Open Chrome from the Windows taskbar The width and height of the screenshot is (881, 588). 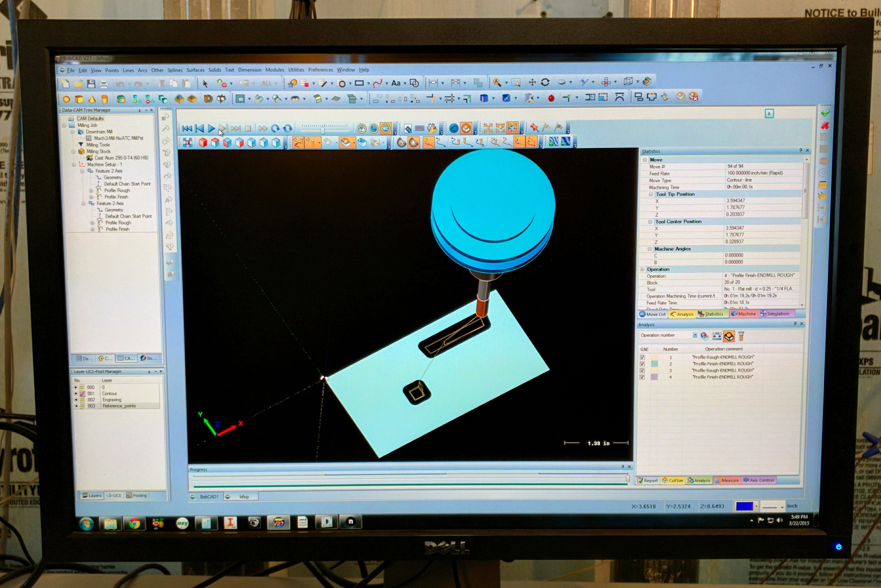(134, 523)
